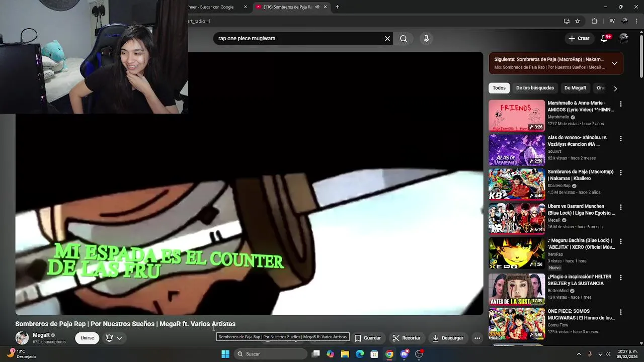644x362 pixels.
Task: Open a new browser tab
Action: 337,7
